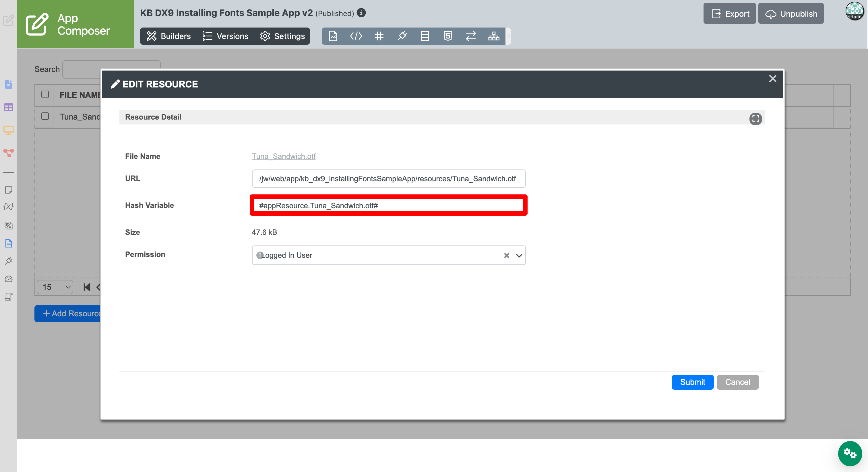Click the 47.6 kB size value
This screenshot has height=472, width=868.
click(x=264, y=232)
